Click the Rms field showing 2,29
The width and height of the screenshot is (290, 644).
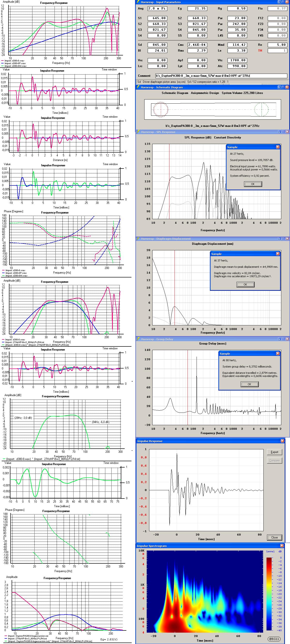click(x=197, y=51)
